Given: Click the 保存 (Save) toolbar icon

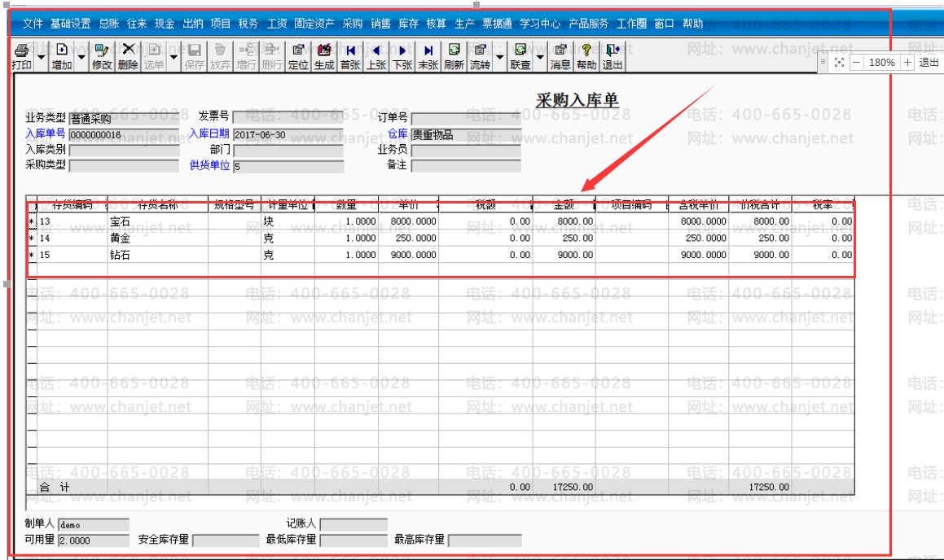Looking at the screenshot, I should point(194,56).
